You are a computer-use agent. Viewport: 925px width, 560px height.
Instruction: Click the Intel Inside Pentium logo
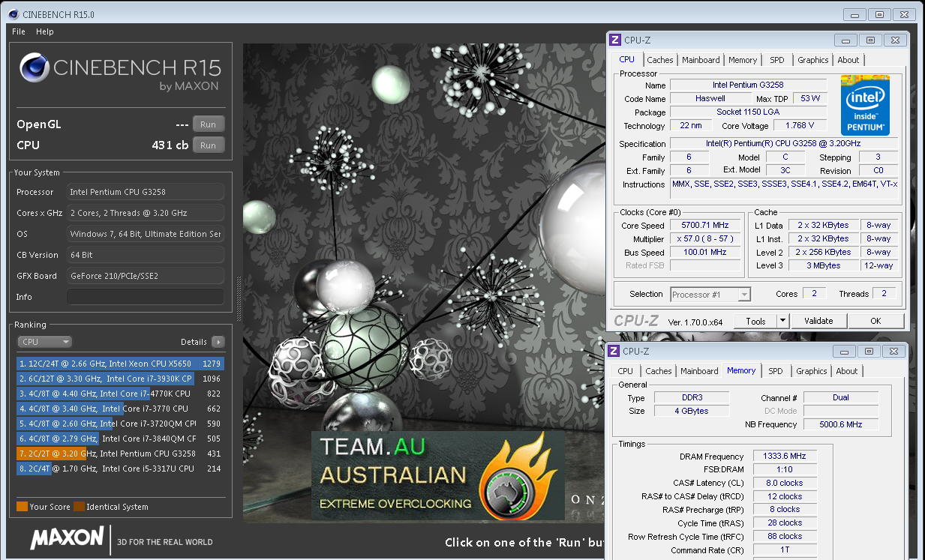pyautogui.click(x=865, y=106)
